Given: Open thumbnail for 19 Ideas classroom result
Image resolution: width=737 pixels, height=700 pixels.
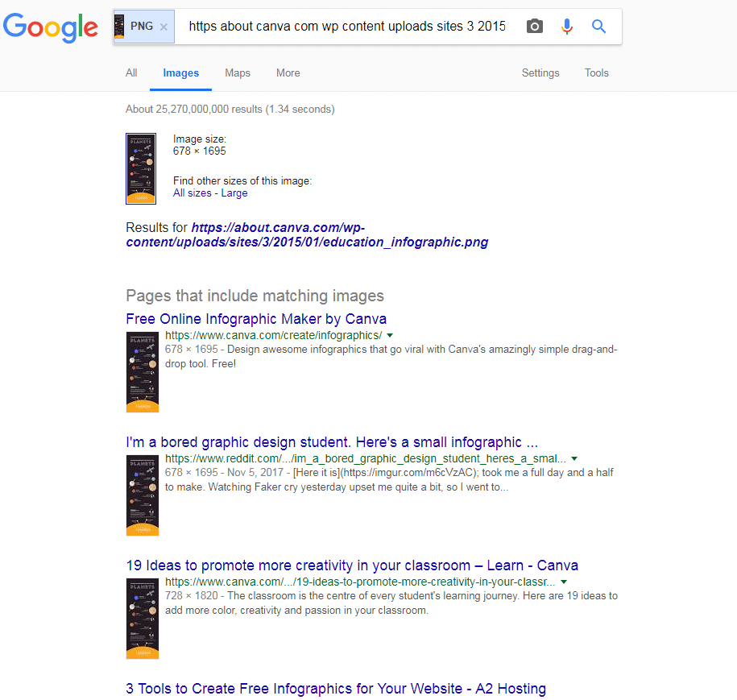Looking at the screenshot, I should click(143, 618).
